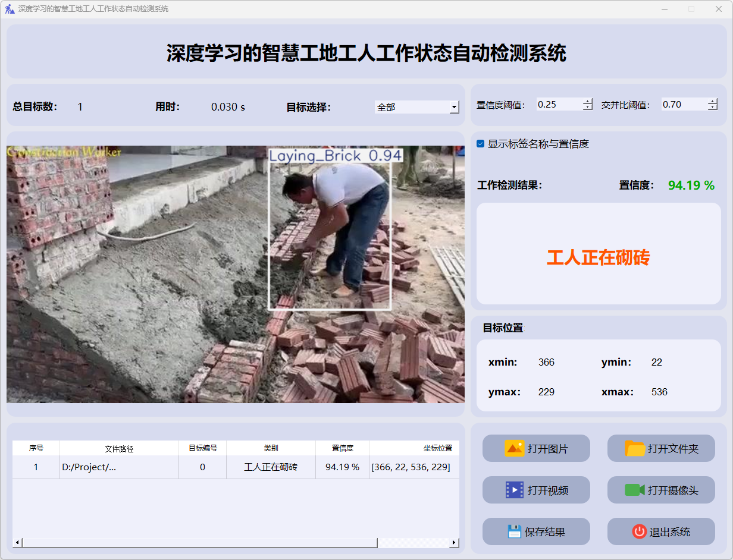Click the IoU threshold field showing 0.70

683,105
